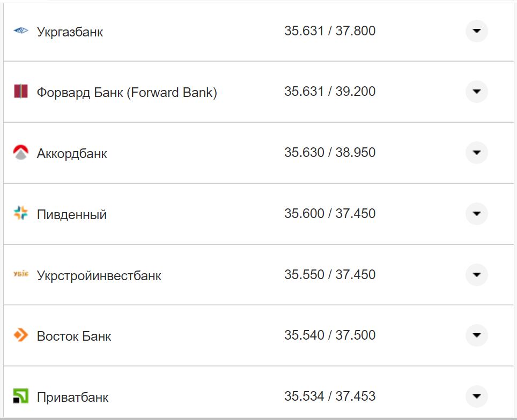Open the Аккордбанк dropdown arrow
Screen dimensions: 517x420
point(476,153)
